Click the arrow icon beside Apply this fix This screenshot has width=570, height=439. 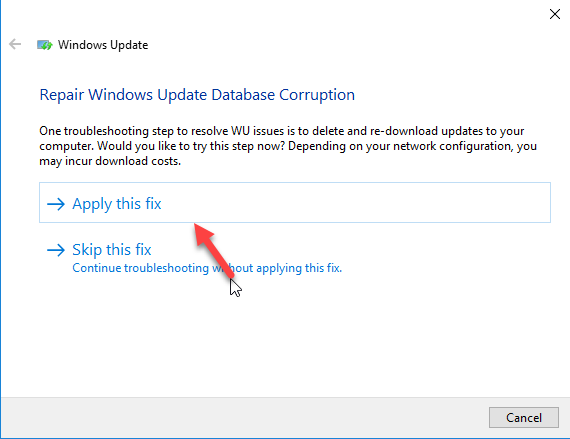point(56,204)
